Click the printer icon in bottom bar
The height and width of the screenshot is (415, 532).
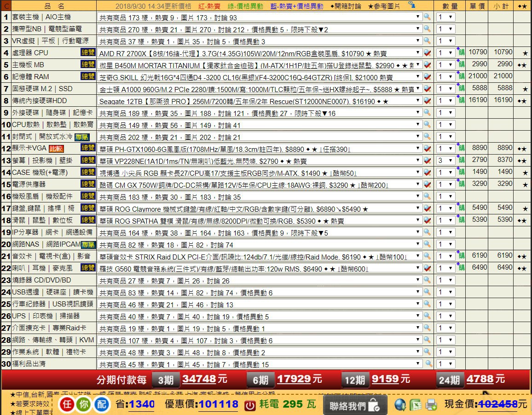pos(431,404)
